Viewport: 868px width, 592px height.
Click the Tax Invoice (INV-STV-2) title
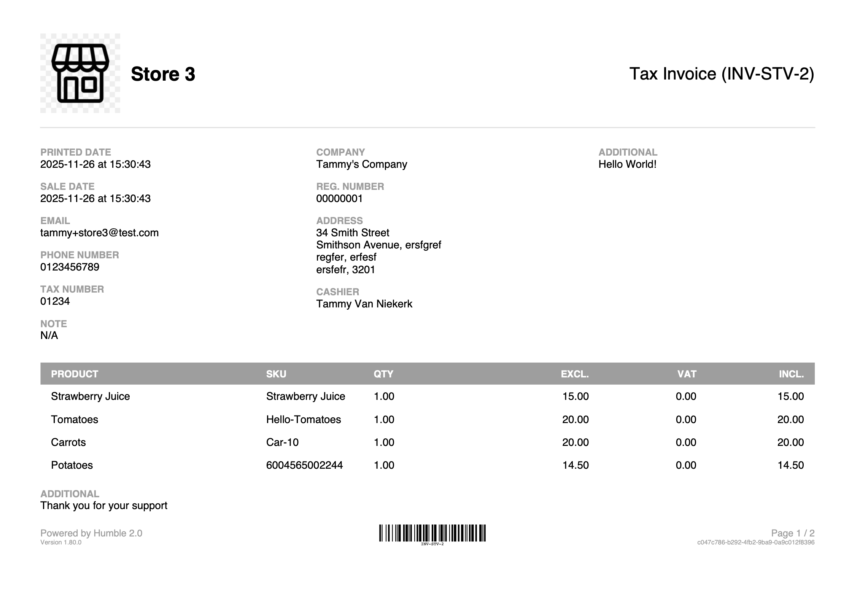[x=722, y=73]
